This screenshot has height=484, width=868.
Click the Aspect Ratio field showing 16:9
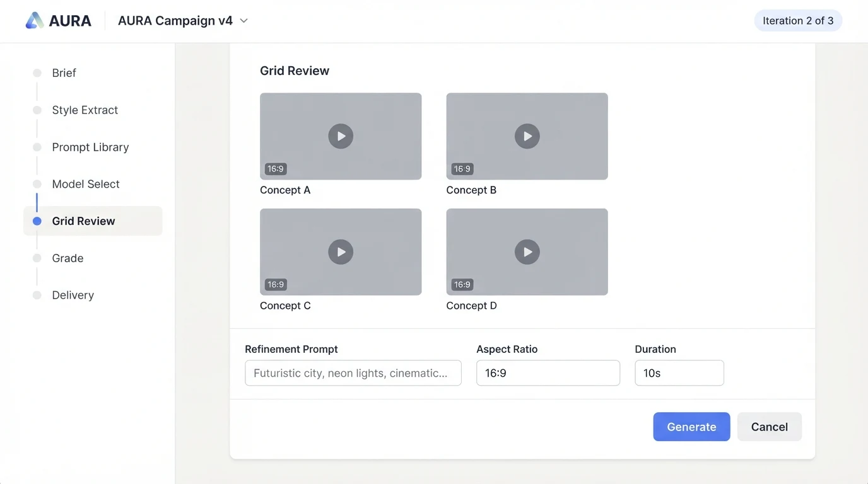pos(548,373)
